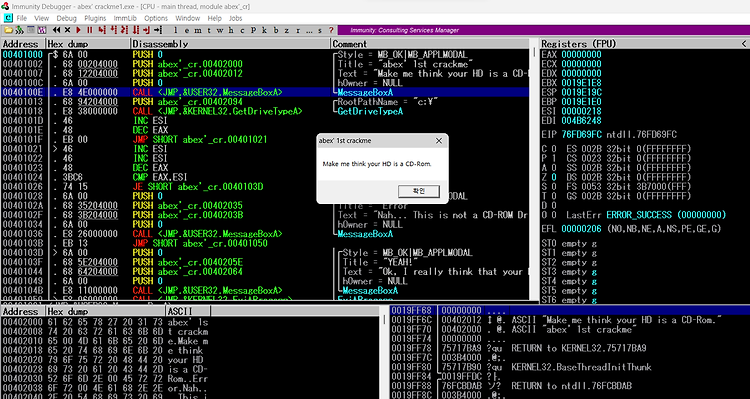Image resolution: width=750 pixels, height=399 pixels.
Task: Show Log window via 'l' toolbar button
Action: coord(176,30)
